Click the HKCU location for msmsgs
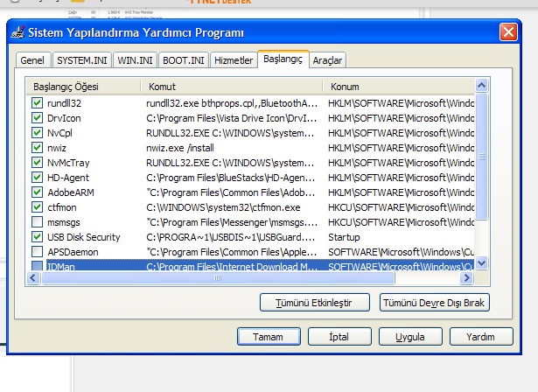The image size is (538, 392). click(x=401, y=222)
